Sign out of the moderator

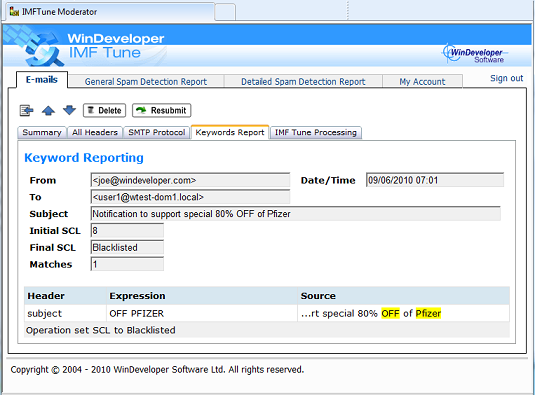[x=506, y=78]
